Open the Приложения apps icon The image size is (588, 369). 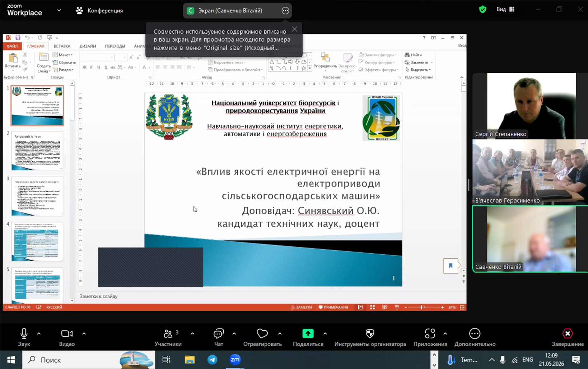[x=430, y=333]
